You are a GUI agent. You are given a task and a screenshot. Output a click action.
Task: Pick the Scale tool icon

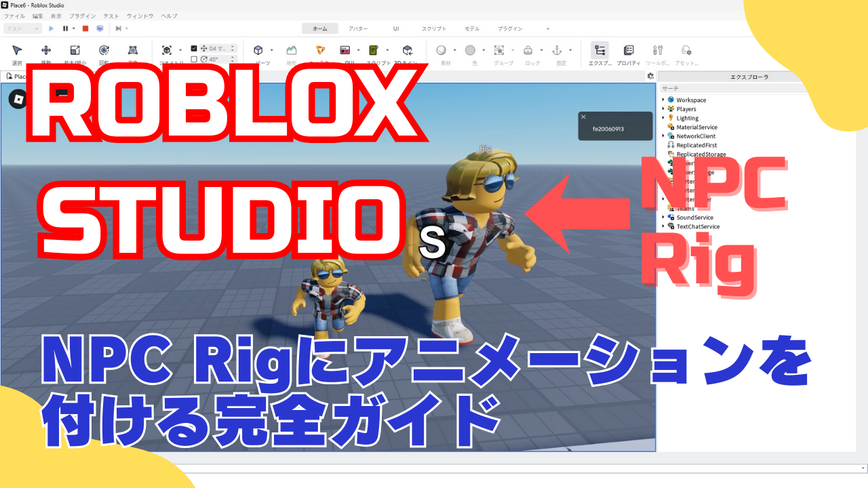75,50
